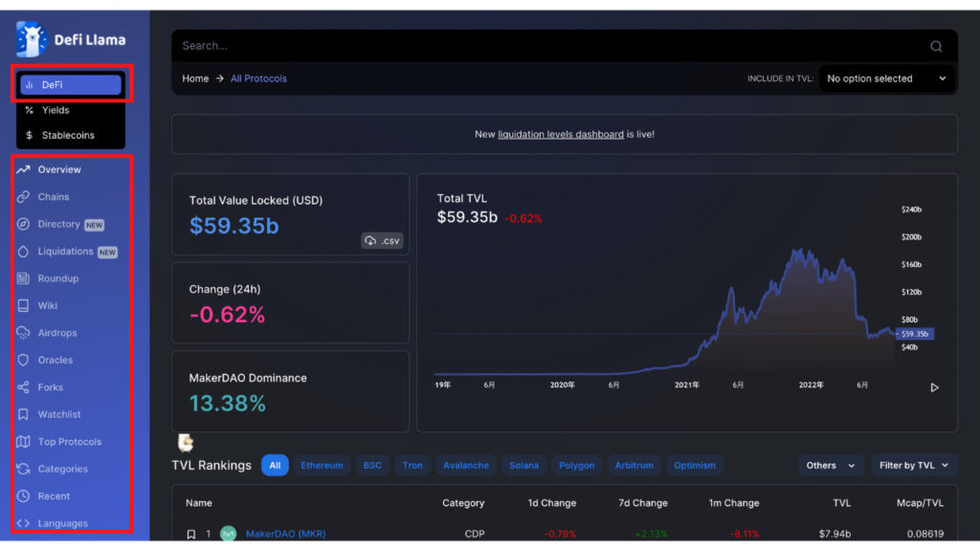
Task: Filter rankings by Optimism
Action: 695,466
